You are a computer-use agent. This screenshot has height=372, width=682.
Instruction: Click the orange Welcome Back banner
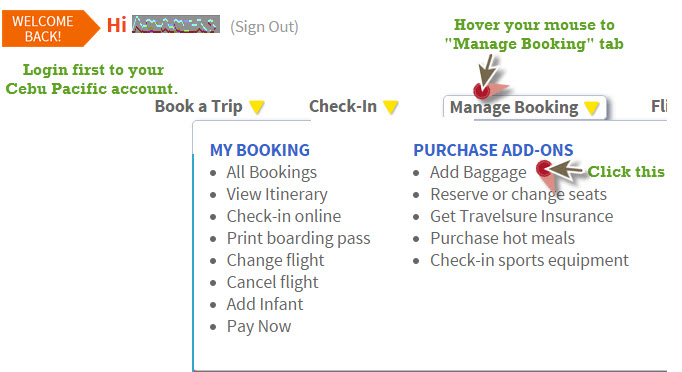(50, 29)
